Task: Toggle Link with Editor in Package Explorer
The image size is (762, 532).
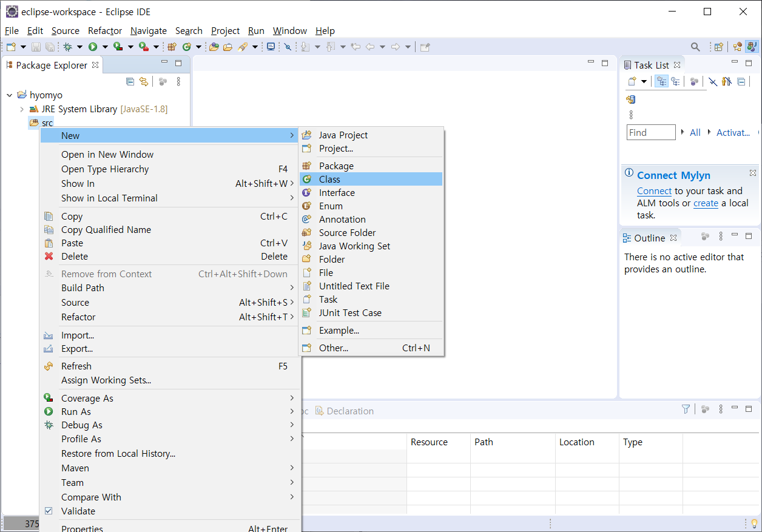Action: pos(144,81)
